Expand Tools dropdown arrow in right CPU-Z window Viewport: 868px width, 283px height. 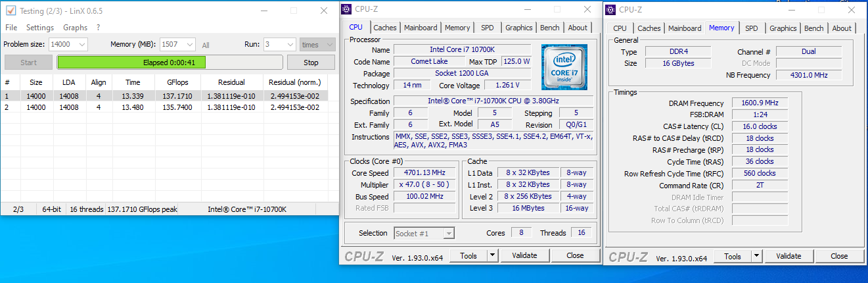pyautogui.click(x=756, y=256)
